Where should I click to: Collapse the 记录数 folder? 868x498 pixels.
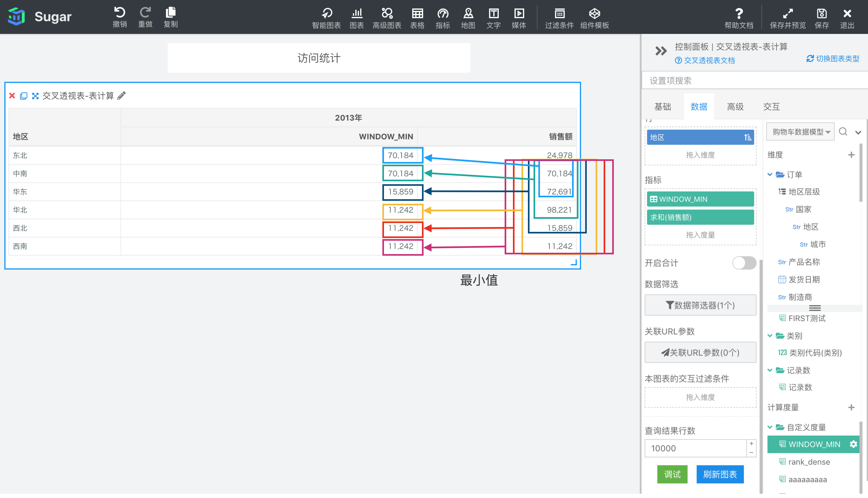tap(770, 370)
